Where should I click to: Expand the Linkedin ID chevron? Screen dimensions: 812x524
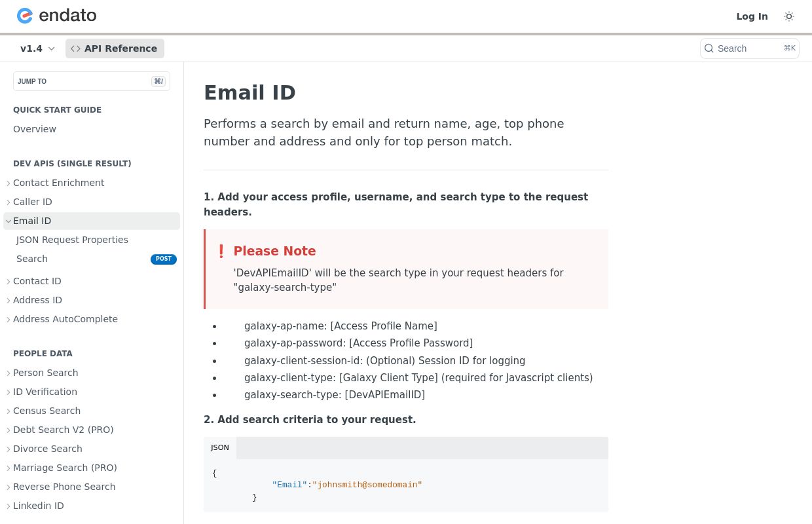coord(9,506)
